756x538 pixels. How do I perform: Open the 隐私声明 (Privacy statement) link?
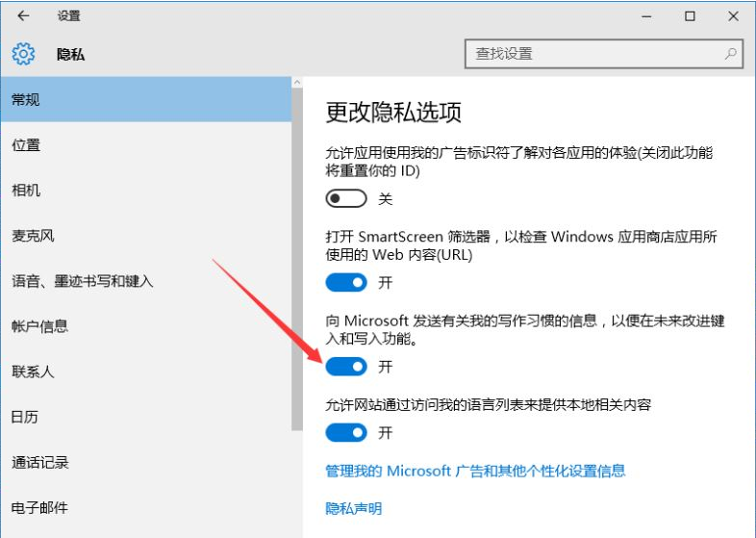pos(353,508)
